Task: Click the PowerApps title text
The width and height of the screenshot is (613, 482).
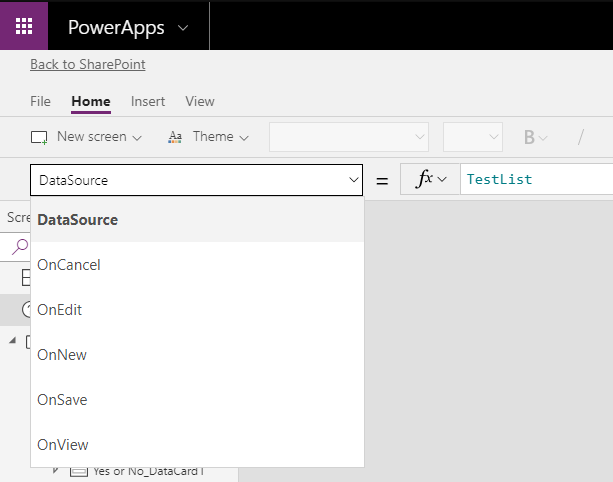Action: tap(116, 27)
